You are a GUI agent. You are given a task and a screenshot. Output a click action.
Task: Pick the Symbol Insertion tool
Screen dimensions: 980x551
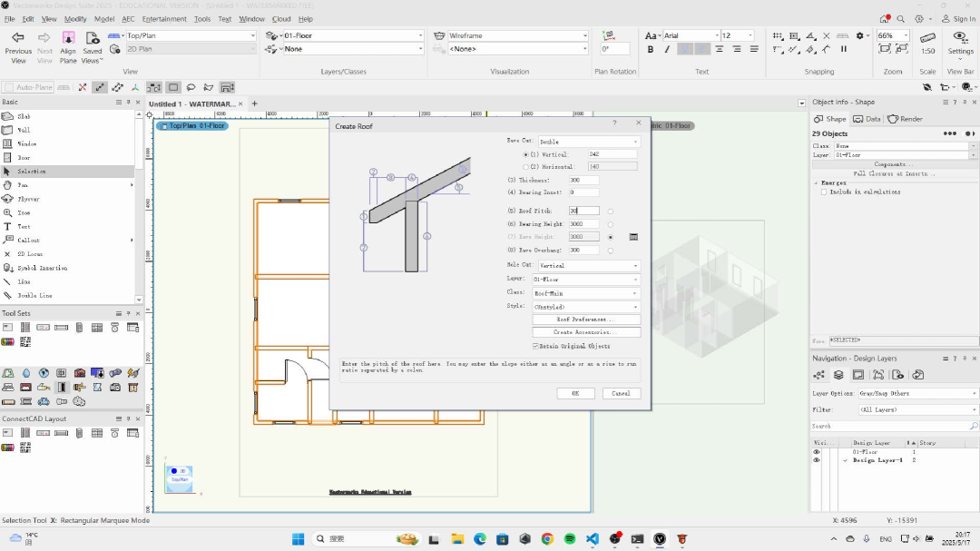coord(41,268)
